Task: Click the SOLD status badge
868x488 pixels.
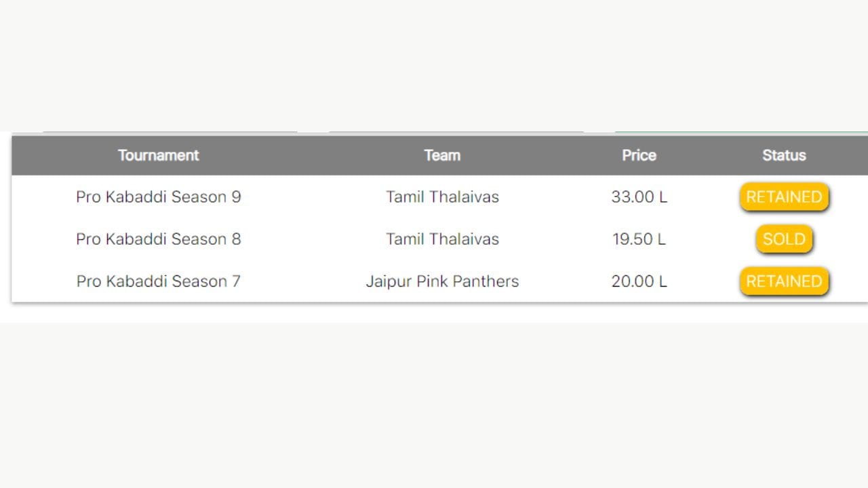Action: [784, 239]
